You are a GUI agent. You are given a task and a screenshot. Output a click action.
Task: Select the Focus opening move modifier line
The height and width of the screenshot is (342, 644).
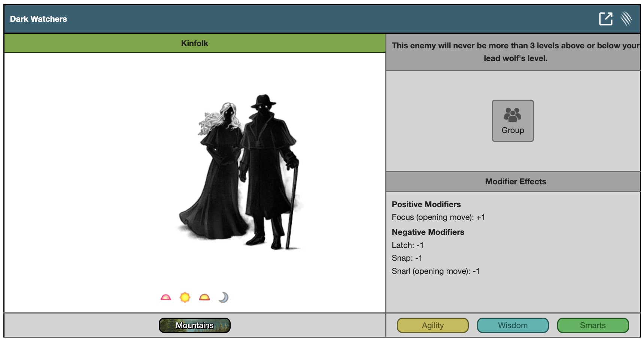438,217
